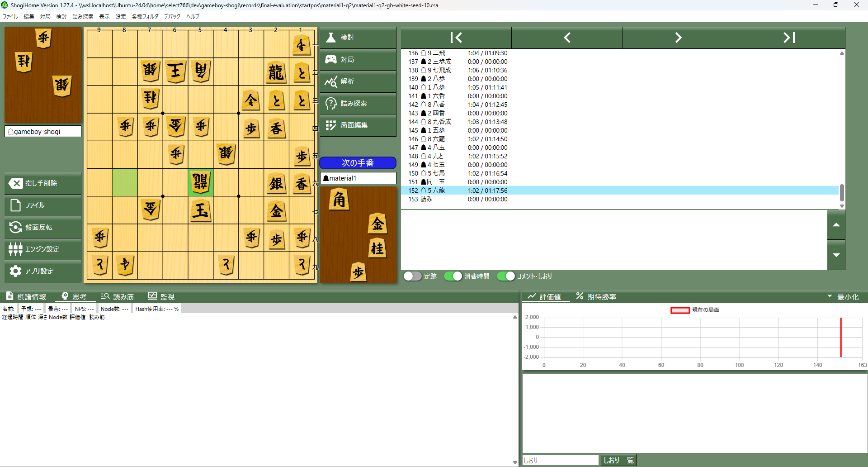This screenshot has width=868, height=467.
Task: Click the gameboy-shogi player name field
Action: 43,131
